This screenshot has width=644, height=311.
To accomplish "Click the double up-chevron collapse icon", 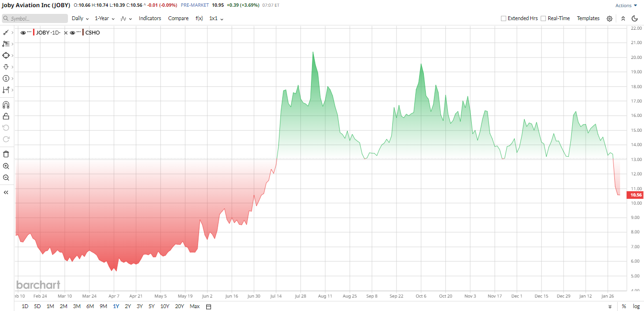I will click(x=623, y=19).
